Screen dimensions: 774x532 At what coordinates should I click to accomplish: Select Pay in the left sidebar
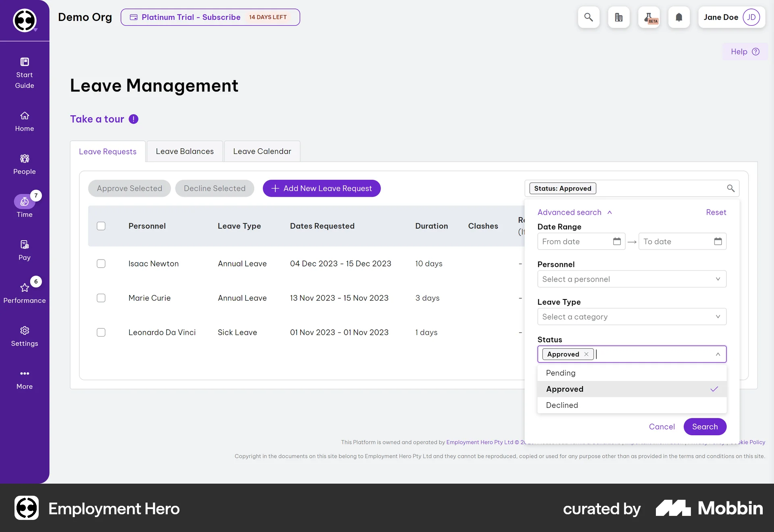click(24, 250)
